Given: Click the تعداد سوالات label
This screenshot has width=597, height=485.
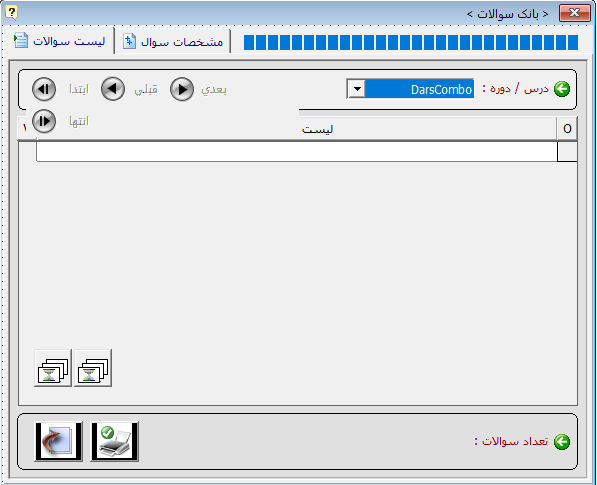Looking at the screenshot, I should click(x=511, y=442).
